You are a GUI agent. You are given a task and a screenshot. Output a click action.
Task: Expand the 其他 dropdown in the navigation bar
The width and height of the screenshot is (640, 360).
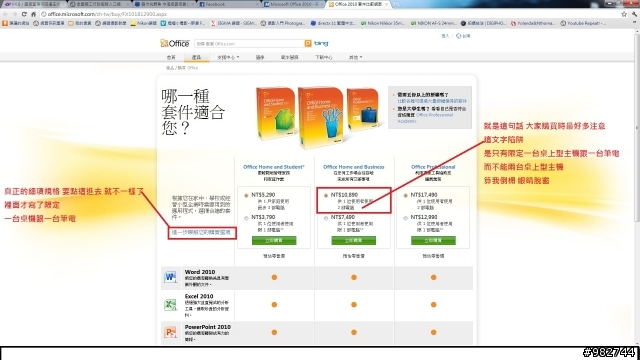click(355, 57)
